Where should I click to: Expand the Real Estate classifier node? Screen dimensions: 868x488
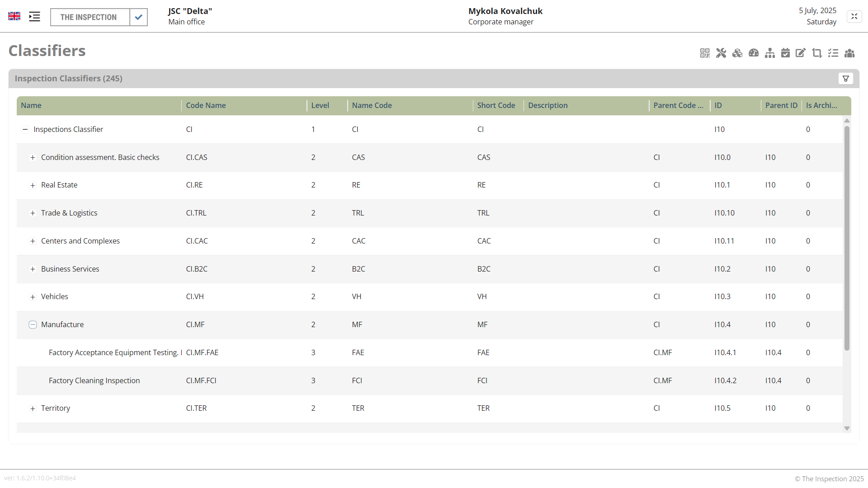[33, 185]
